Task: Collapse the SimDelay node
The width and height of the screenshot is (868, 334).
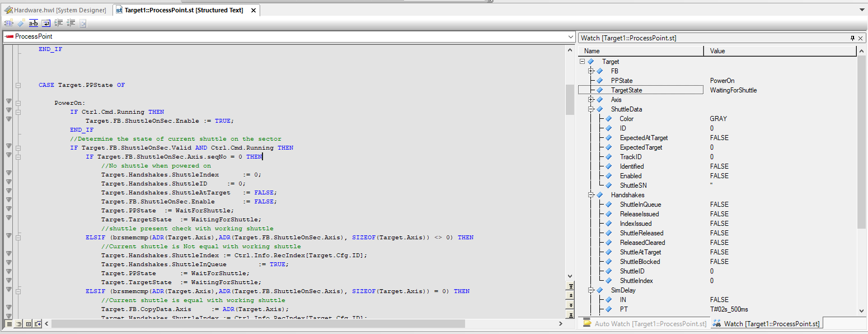Action: tap(591, 290)
